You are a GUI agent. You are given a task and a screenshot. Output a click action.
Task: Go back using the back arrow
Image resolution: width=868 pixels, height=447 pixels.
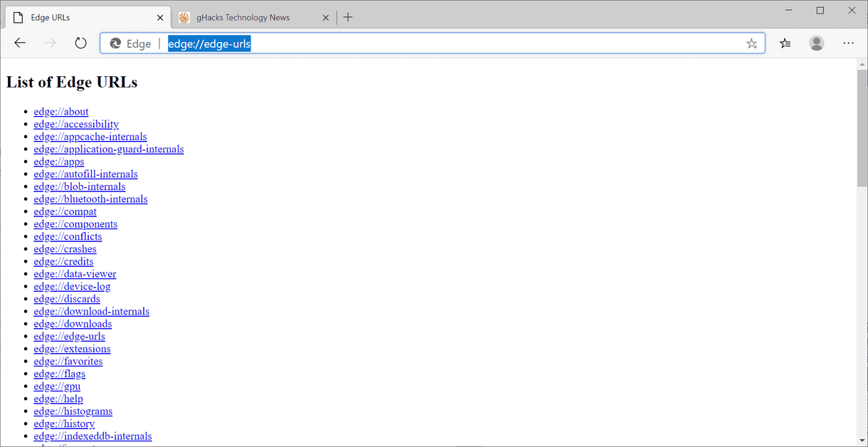pos(20,43)
